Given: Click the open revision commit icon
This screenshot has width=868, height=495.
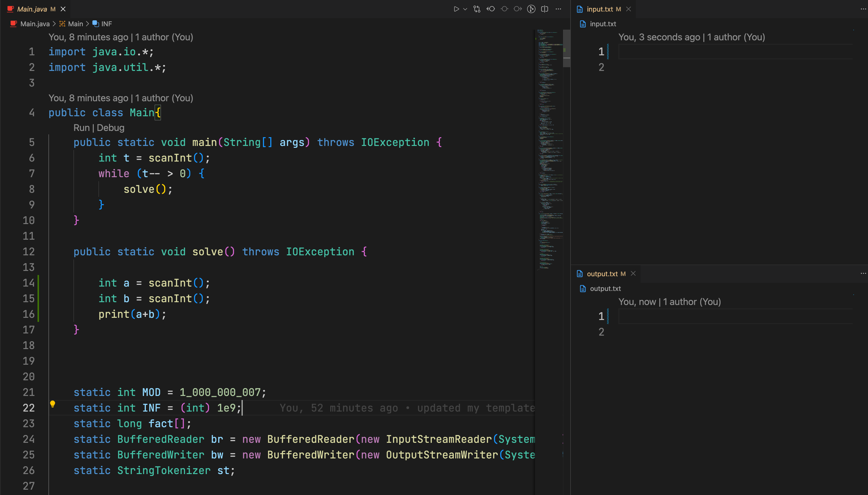Looking at the screenshot, I should (x=504, y=9).
